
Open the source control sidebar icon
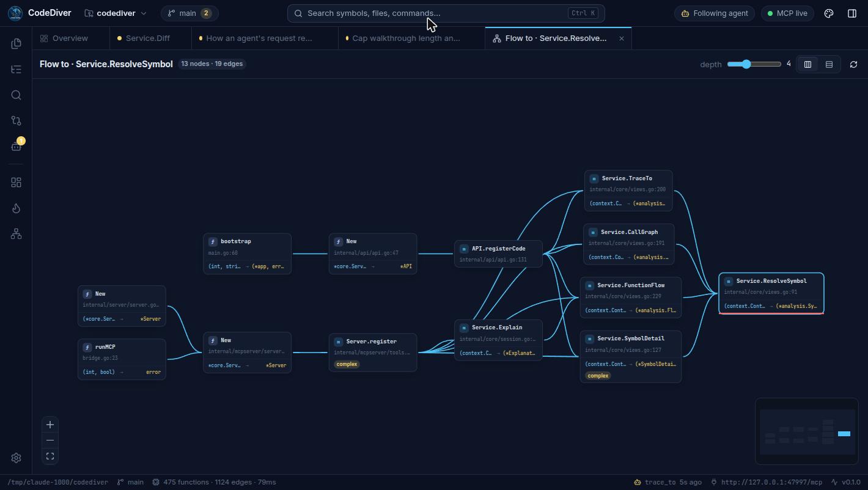point(17,120)
